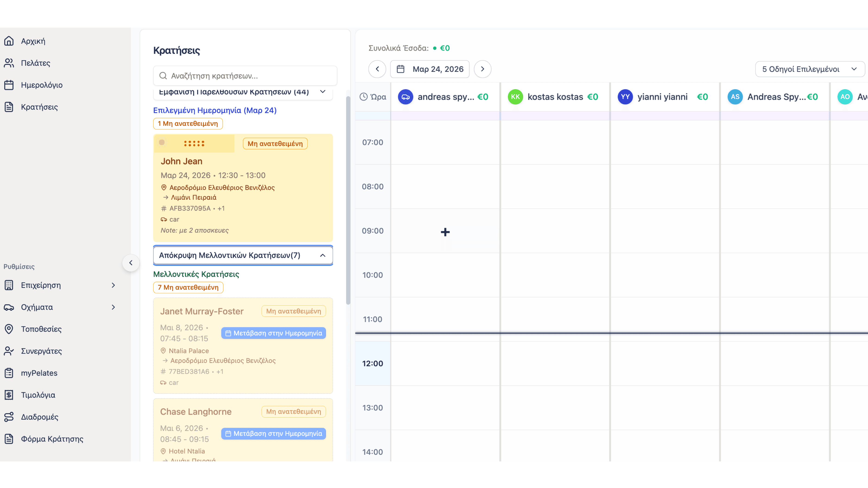Image resolution: width=868 pixels, height=488 pixels.
Task: Click the kostas kostas driver column header
Action: coord(555,97)
